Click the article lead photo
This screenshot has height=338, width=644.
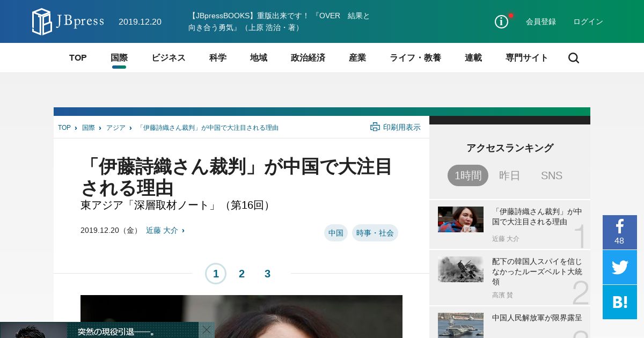[241, 317]
